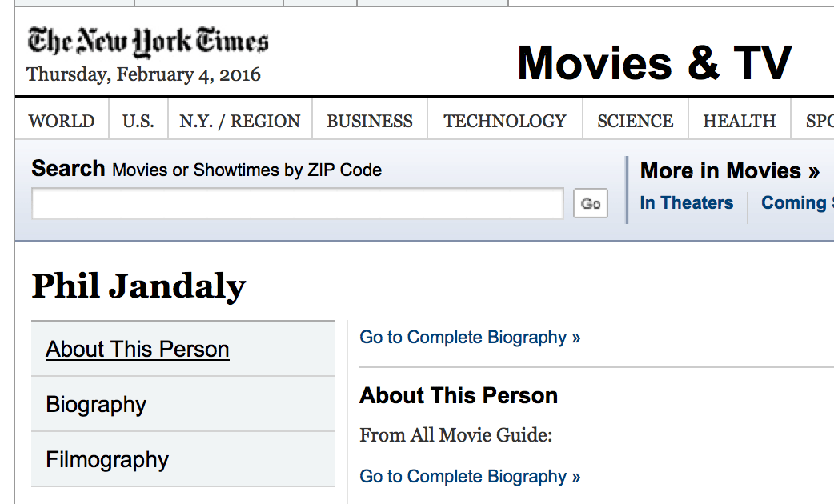The height and width of the screenshot is (504, 834).
Task: Open the WORLD section
Action: [61, 120]
